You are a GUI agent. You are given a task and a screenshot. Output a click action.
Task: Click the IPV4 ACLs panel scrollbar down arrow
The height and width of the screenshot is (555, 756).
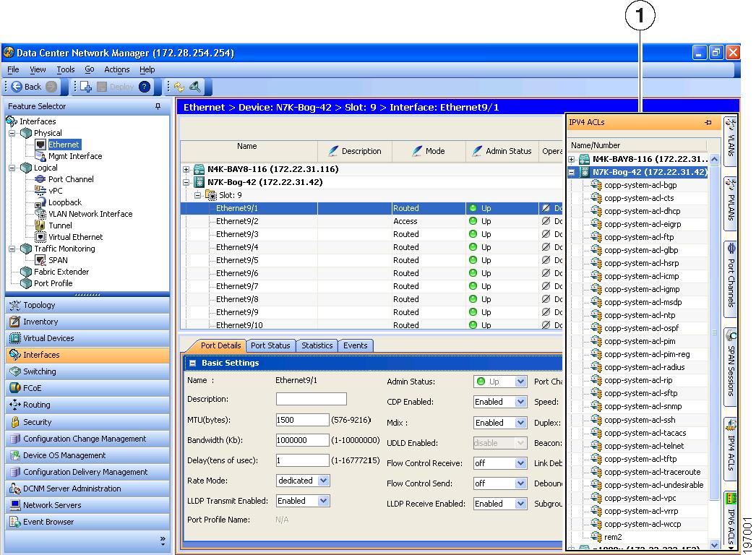coord(714,545)
